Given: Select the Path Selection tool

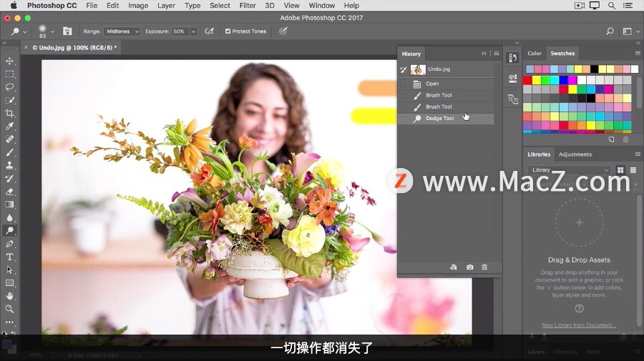Looking at the screenshot, I should coord(9,270).
